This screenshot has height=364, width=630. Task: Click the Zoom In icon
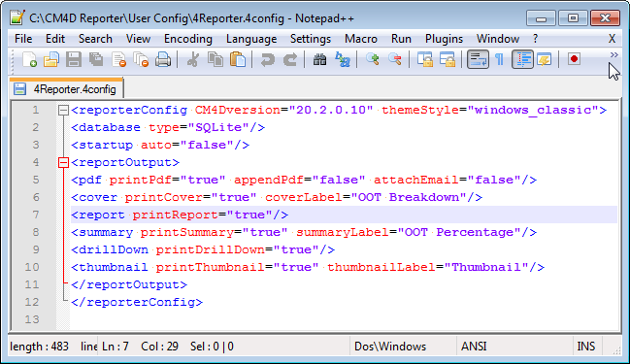click(373, 59)
